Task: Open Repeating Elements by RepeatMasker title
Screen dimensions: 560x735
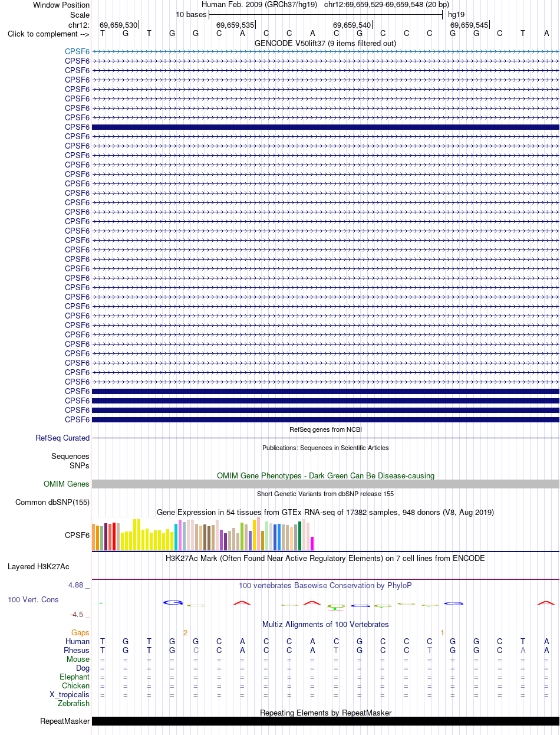Action: pyautogui.click(x=325, y=713)
